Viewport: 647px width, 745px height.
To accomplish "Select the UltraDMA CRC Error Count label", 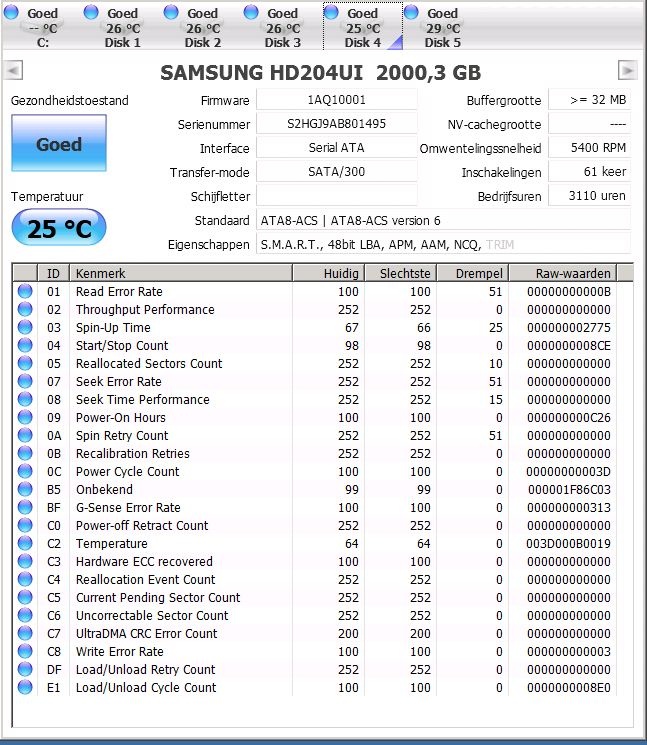I will click(x=146, y=634).
